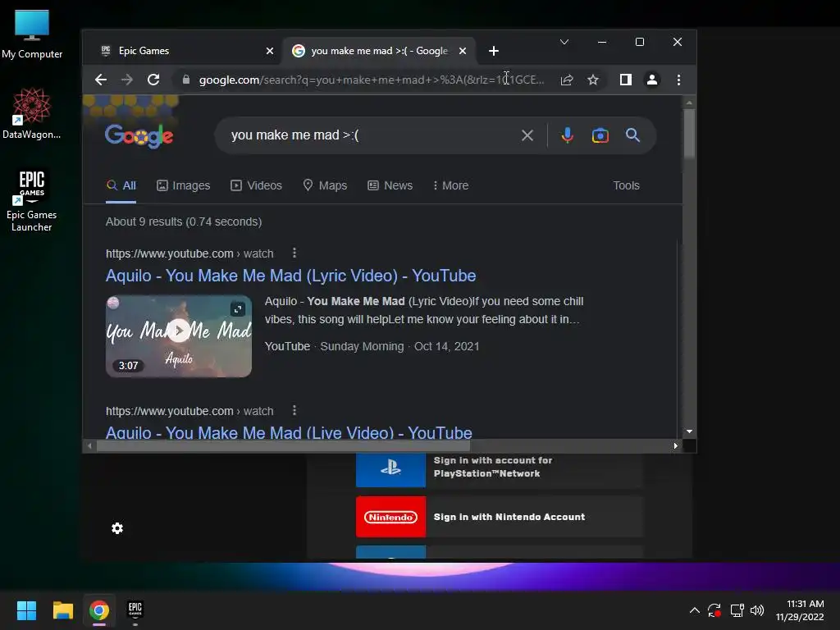Close the 'you make me mad' Google tab
The image size is (840, 630).
[x=463, y=51]
